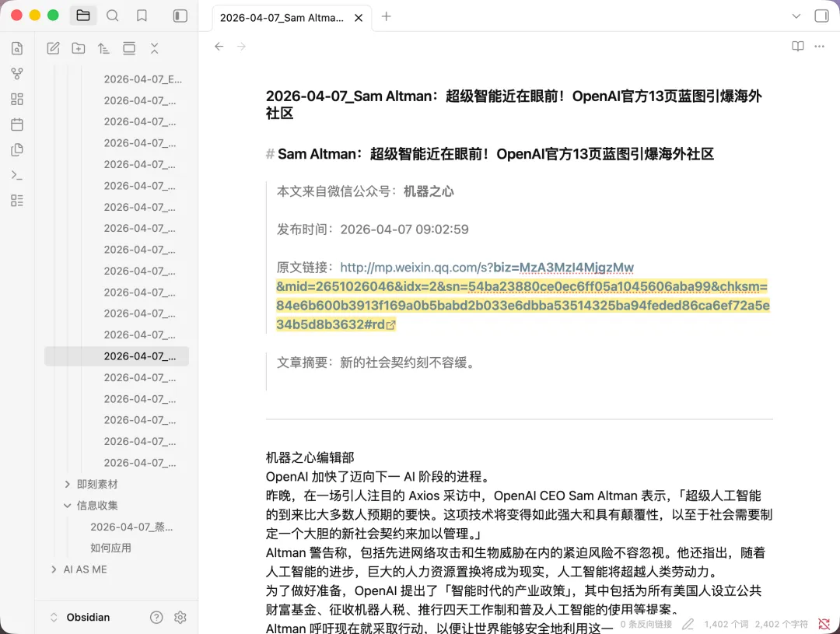840x634 pixels.
Task: Open the bookmarks pane
Action: tap(142, 16)
